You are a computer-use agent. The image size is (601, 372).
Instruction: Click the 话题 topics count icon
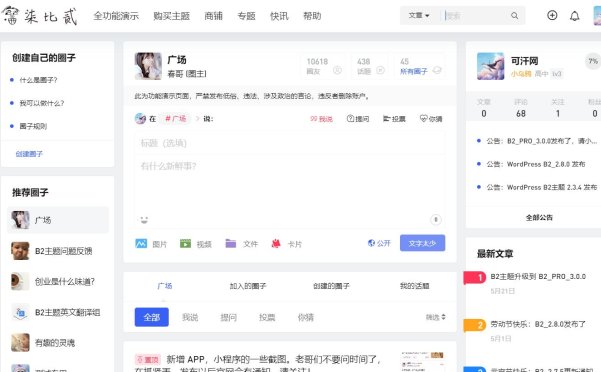coord(380,70)
